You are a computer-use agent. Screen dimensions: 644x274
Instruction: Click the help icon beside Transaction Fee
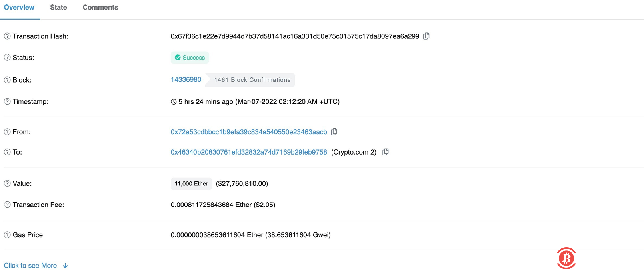[6, 205]
